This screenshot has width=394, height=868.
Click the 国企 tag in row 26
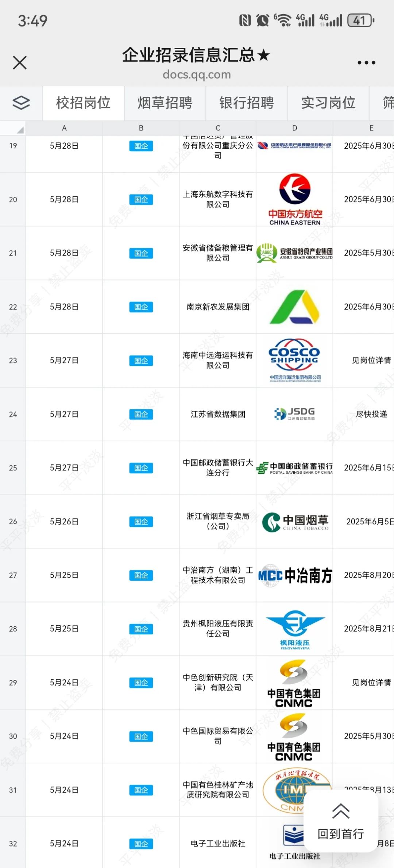141,522
